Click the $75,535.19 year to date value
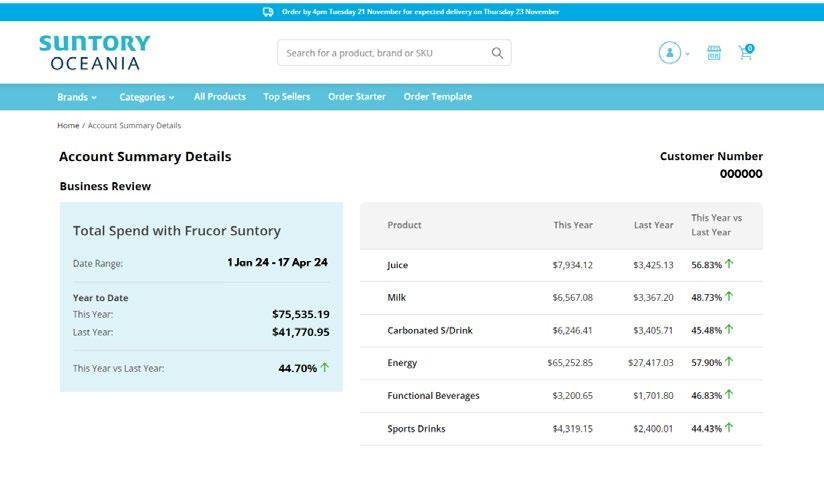Viewport: 824px width, 496px height. [301, 314]
